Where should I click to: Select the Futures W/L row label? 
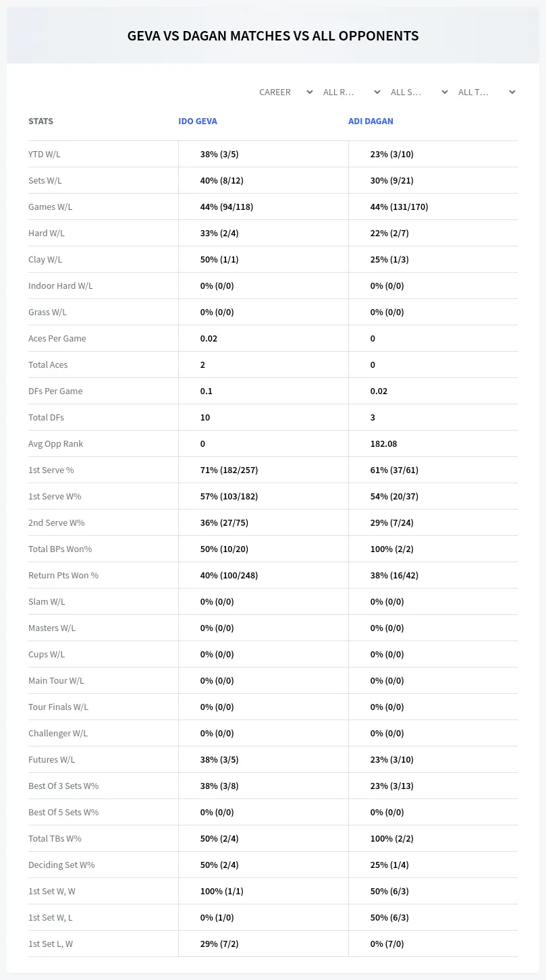tap(52, 759)
